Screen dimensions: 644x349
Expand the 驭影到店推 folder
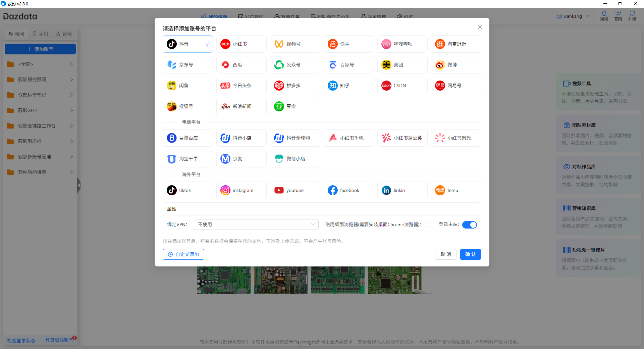click(x=40, y=141)
